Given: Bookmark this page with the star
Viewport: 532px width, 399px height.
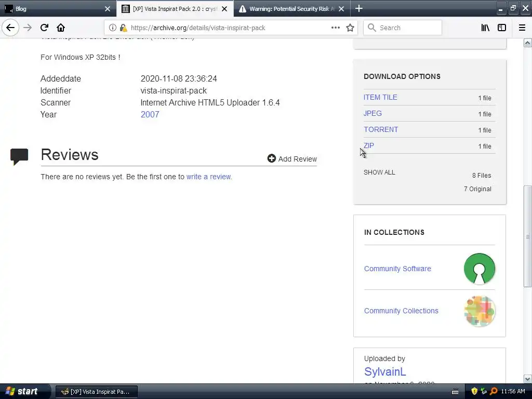Looking at the screenshot, I should [x=350, y=28].
